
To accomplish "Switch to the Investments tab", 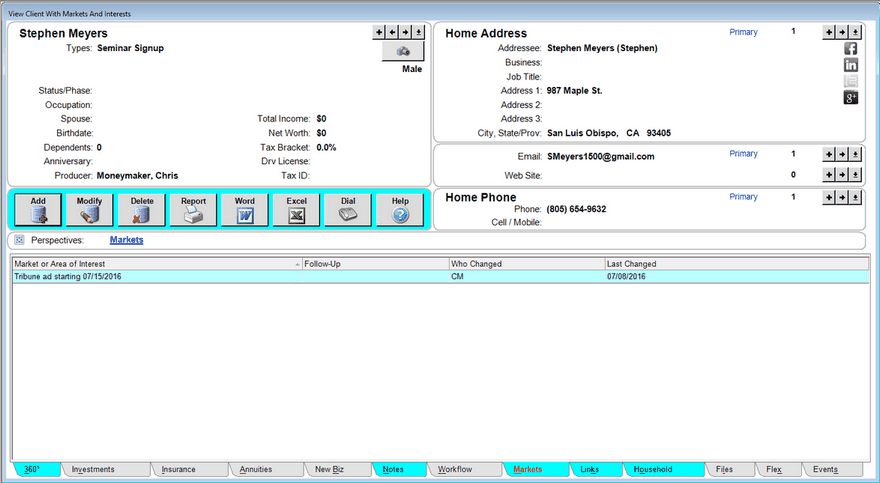I will [93, 469].
